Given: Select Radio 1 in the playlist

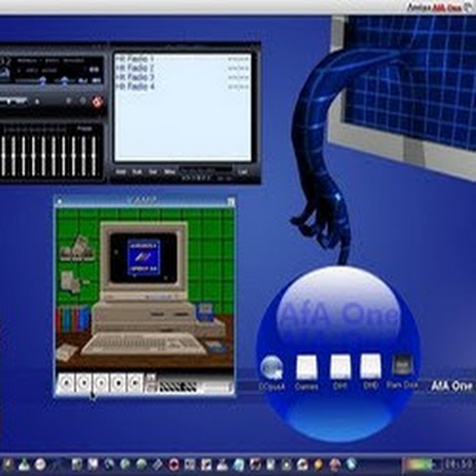Looking at the screenshot, I should tap(183, 59).
